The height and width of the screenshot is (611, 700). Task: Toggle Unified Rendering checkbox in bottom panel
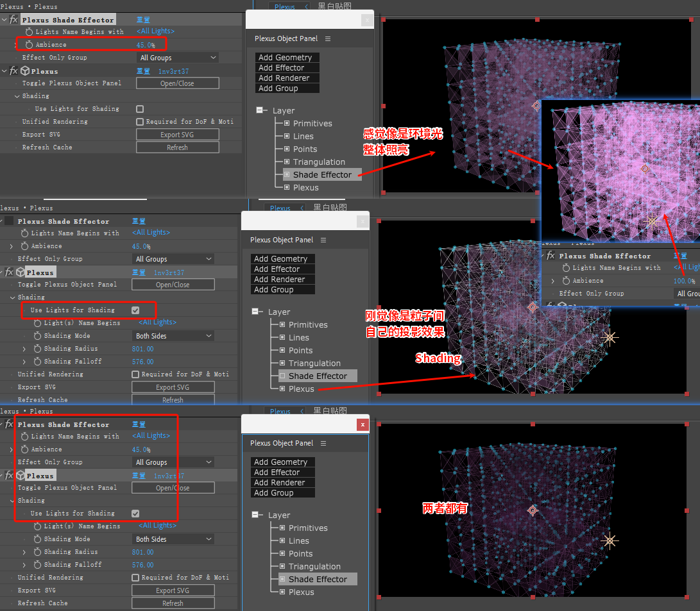pyautogui.click(x=135, y=578)
